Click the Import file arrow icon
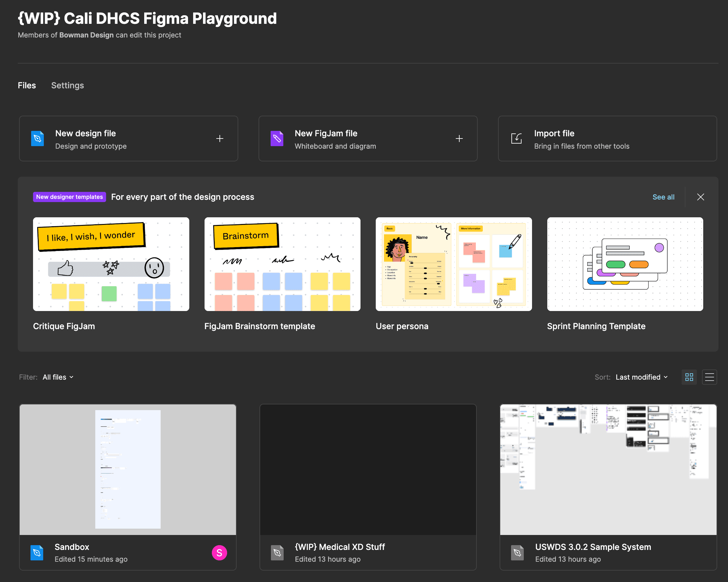Screen dimensions: 728x582 coord(516,139)
